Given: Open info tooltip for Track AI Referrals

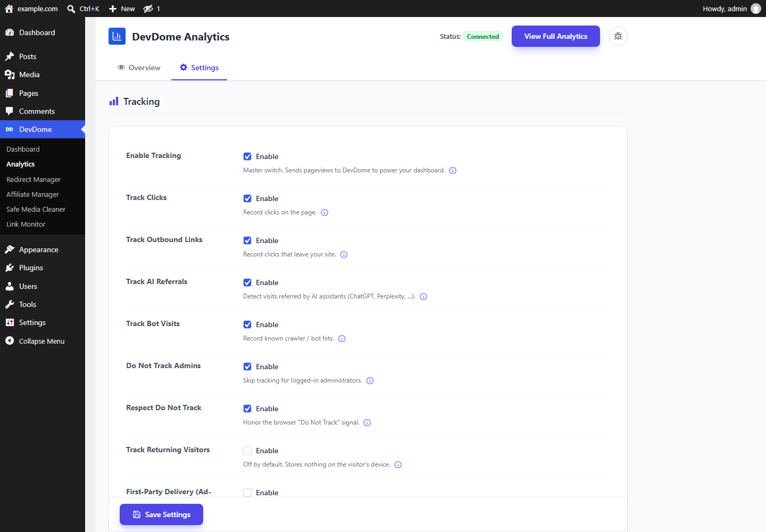Looking at the screenshot, I should coord(423,297).
